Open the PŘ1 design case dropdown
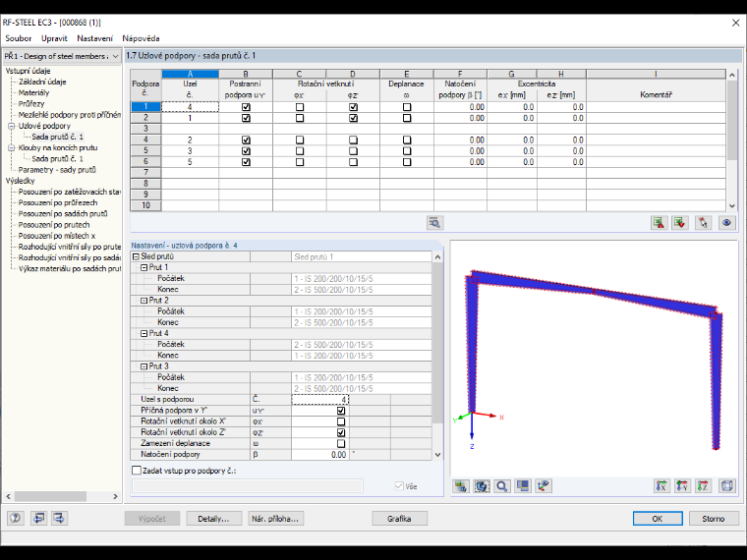The height and width of the screenshot is (560, 747). 115,56
